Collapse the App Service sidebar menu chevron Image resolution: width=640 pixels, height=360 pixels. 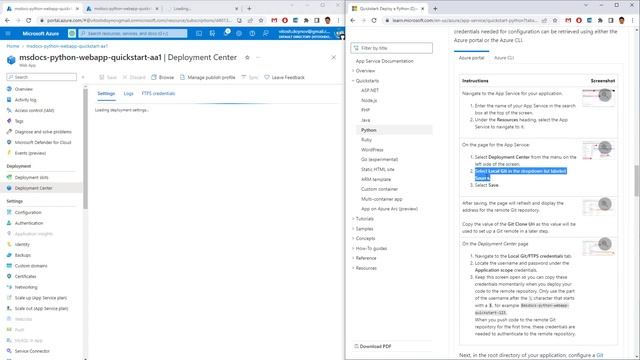83,77
